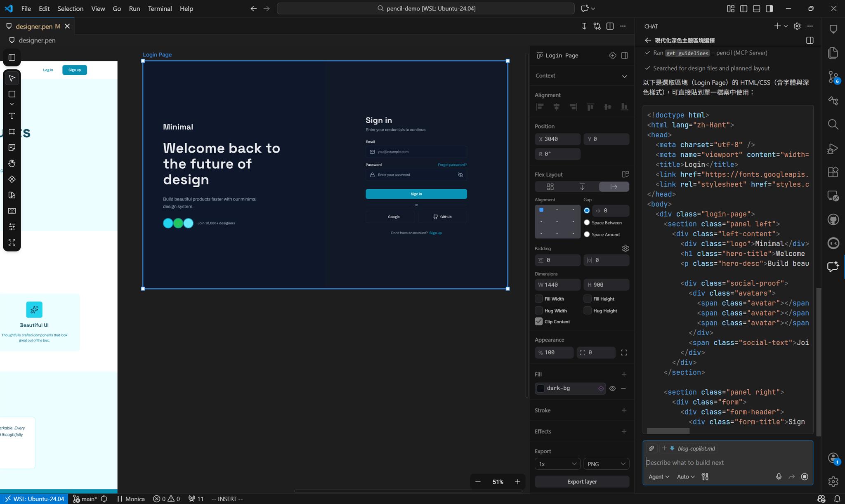845x504 pixels.
Task: Toggle dark-bg fill visibility eye
Action: tap(612, 388)
